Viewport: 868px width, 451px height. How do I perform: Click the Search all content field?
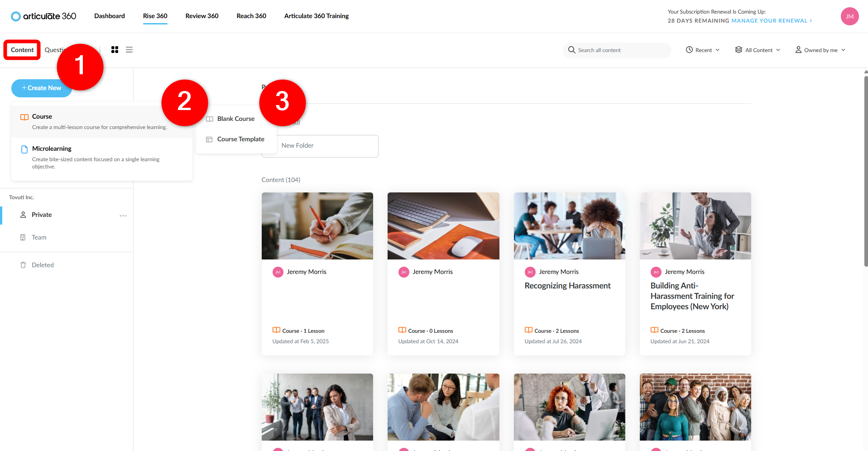click(x=617, y=50)
